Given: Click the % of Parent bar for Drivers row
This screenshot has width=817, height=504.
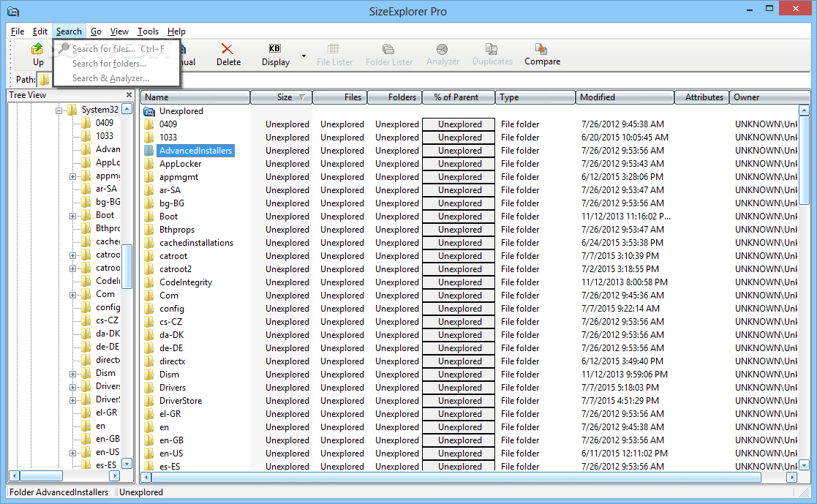Looking at the screenshot, I should coord(459,387).
